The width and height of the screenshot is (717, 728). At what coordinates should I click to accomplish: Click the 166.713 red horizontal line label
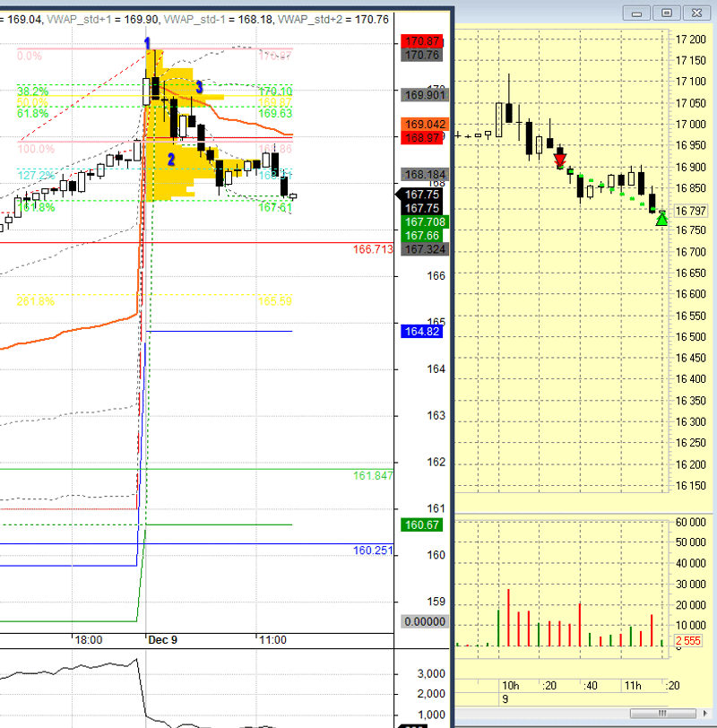point(373,249)
